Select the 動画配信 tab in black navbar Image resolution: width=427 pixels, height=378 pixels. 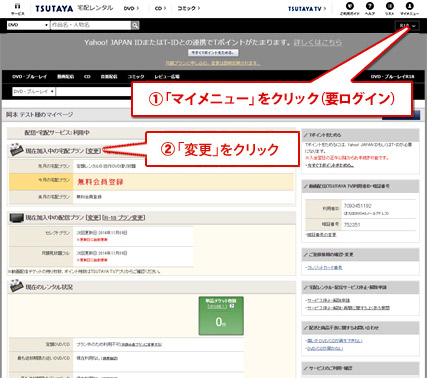click(x=66, y=77)
